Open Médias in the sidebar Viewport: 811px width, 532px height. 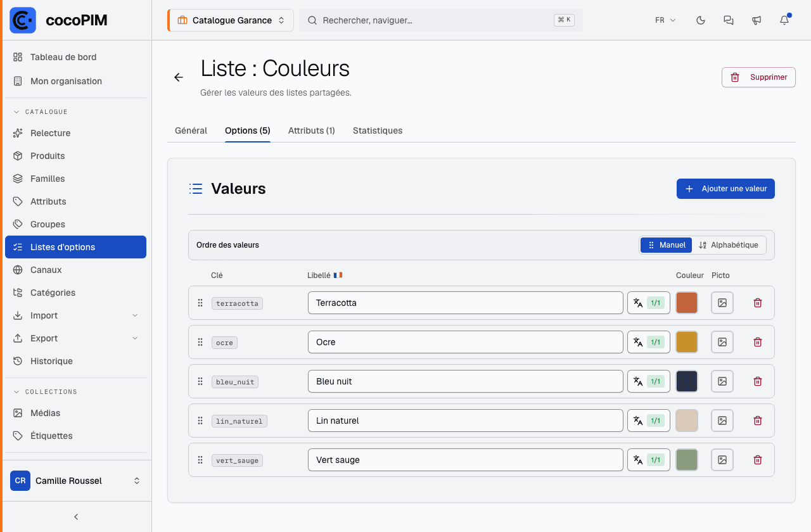pos(76,413)
